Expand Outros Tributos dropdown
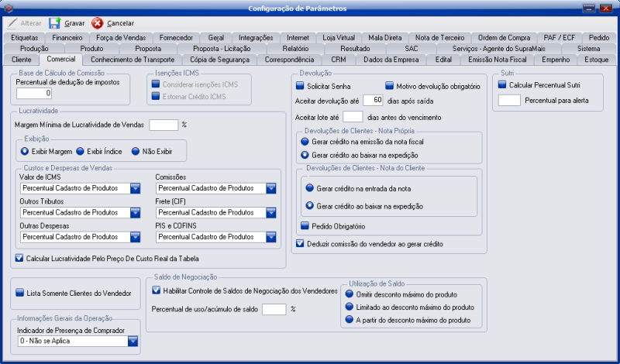 [135, 213]
